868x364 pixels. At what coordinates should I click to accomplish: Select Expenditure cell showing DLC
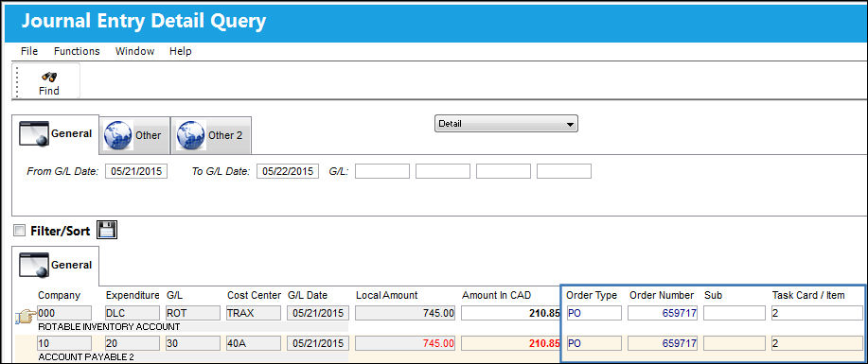click(x=132, y=313)
